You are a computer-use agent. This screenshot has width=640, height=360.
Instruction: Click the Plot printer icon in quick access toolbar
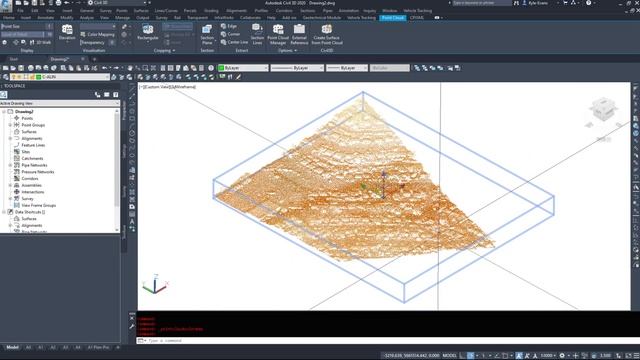point(58,3)
